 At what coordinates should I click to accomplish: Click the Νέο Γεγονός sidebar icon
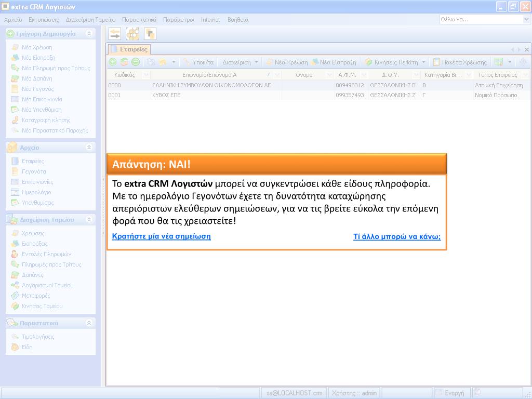tap(15, 89)
